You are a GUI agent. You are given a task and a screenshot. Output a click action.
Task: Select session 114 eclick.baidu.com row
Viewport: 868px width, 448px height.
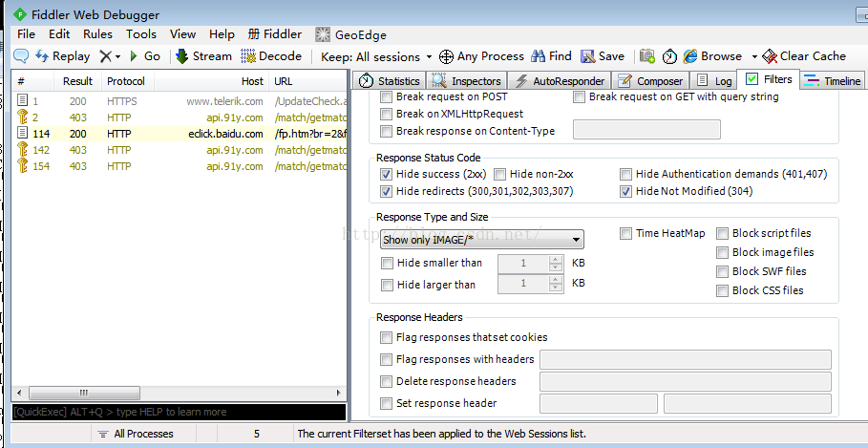point(180,134)
